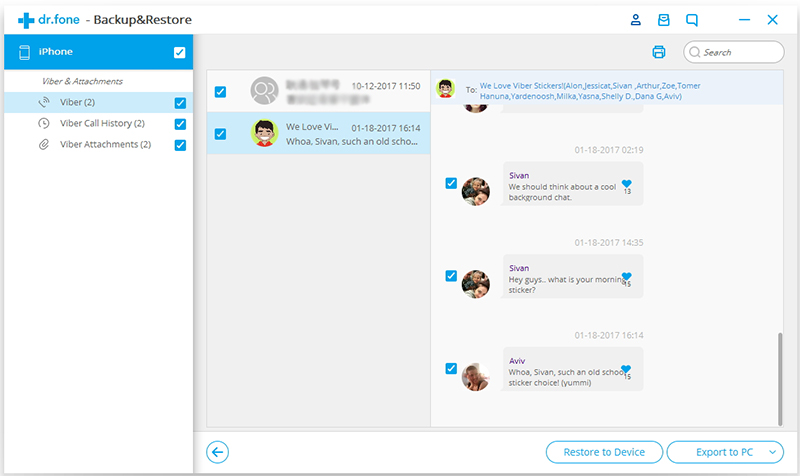Click Restore to Device button
The image size is (800, 476).
click(x=604, y=452)
